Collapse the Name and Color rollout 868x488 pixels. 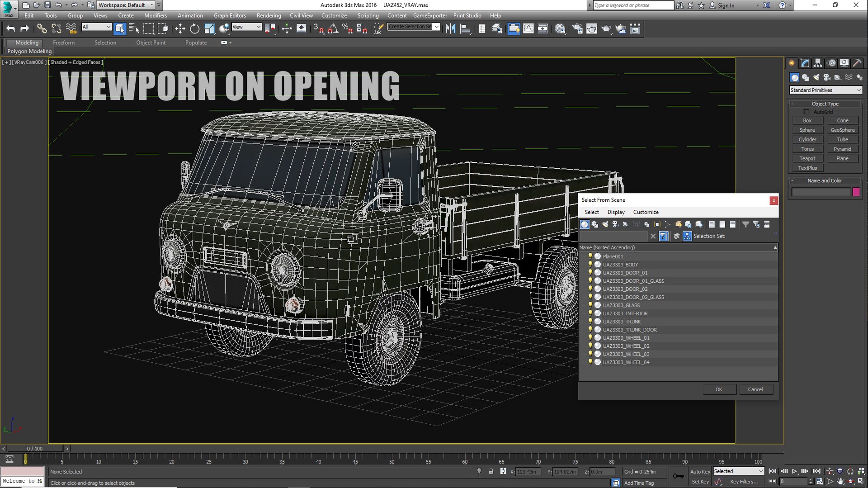tap(825, 181)
